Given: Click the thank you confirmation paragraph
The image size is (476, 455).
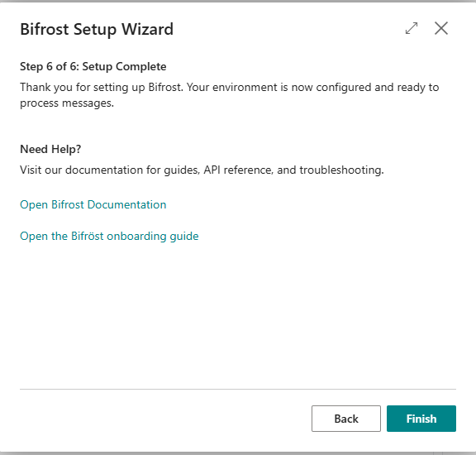Looking at the screenshot, I should point(230,95).
